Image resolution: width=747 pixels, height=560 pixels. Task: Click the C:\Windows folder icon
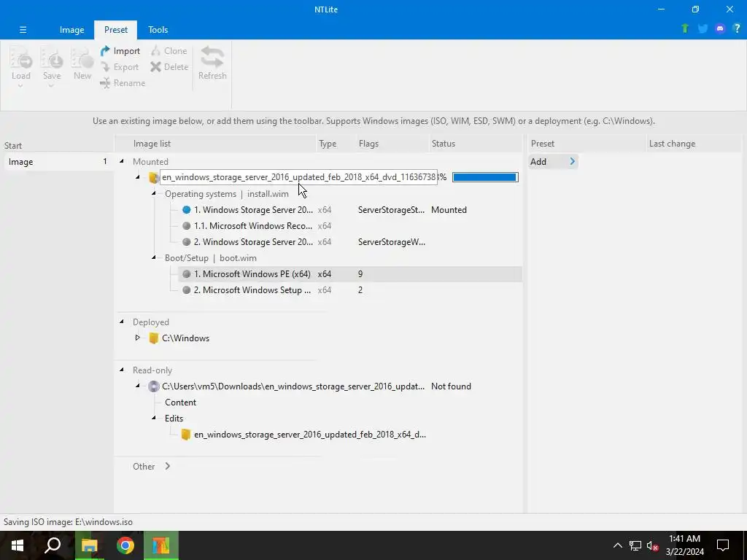153,338
